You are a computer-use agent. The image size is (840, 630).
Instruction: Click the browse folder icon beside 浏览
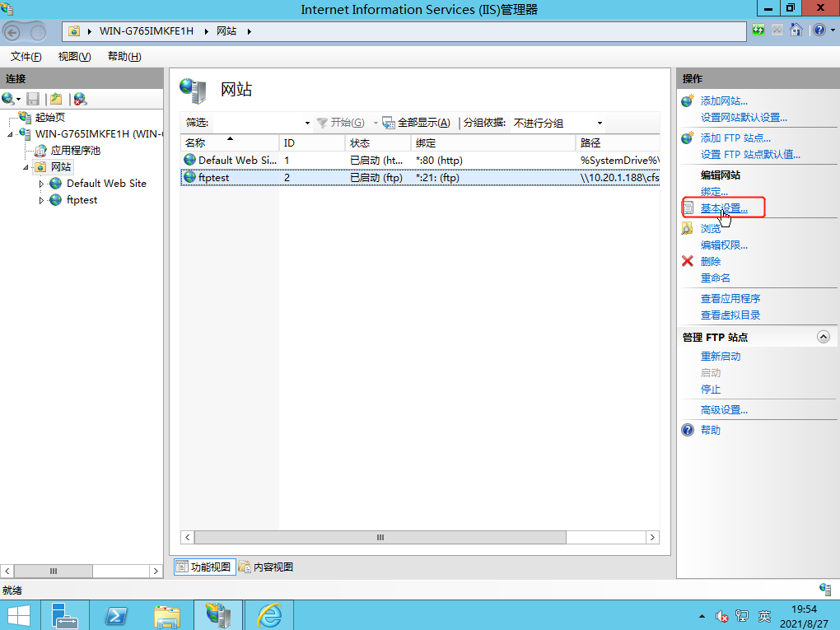pos(687,229)
